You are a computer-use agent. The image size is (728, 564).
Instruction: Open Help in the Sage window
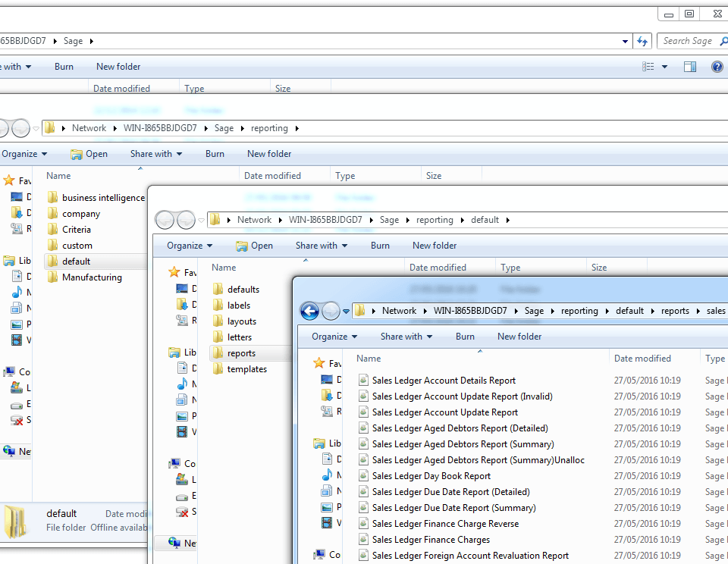pyautogui.click(x=717, y=67)
